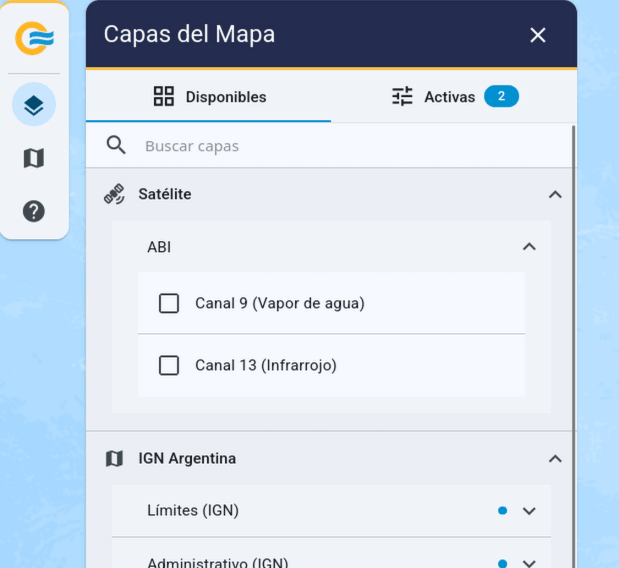Collapse the IGN Argentina section
The image size is (619, 568).
tap(555, 459)
